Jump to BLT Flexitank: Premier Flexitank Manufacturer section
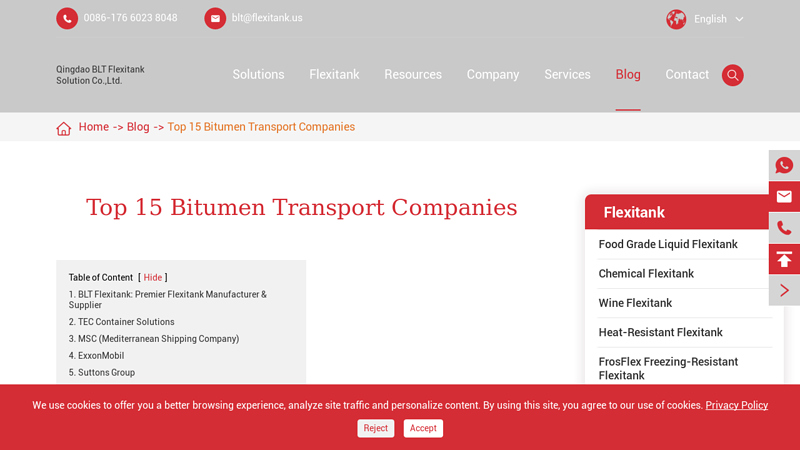800x450 pixels. pos(168,299)
